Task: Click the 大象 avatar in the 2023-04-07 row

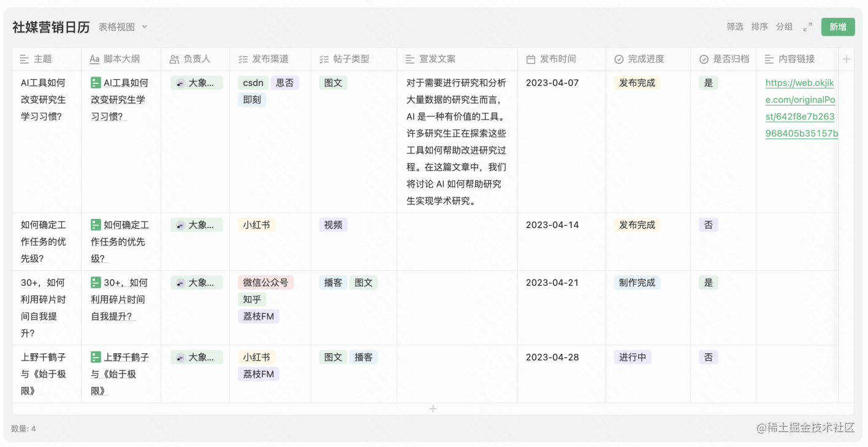Action: pos(180,83)
